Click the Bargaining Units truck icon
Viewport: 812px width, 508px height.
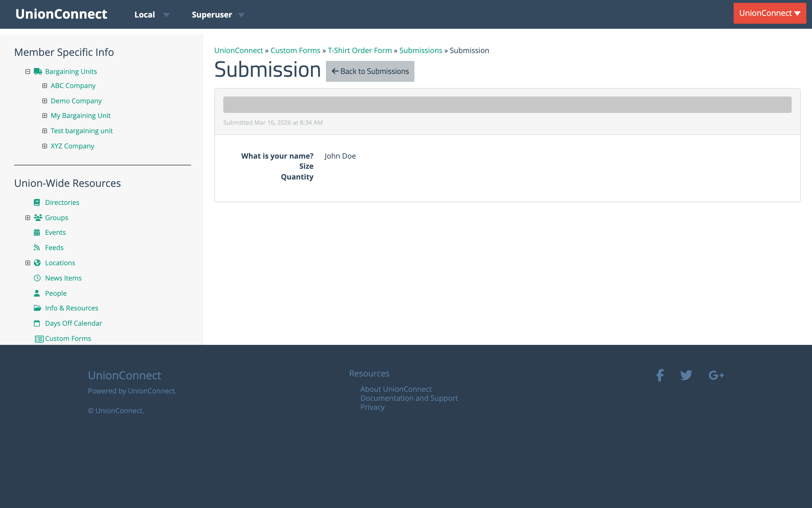coord(38,72)
